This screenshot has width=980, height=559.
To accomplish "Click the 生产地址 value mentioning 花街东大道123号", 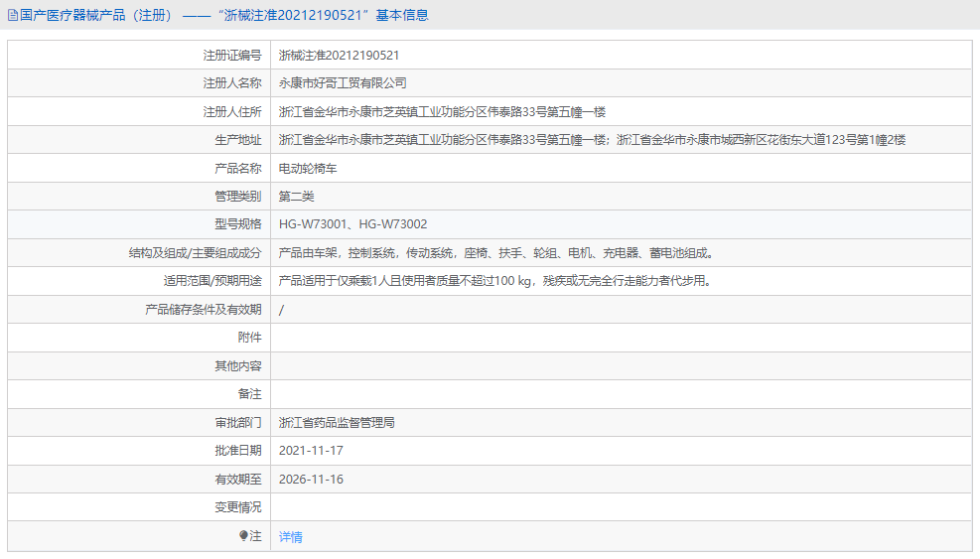I will (592, 140).
